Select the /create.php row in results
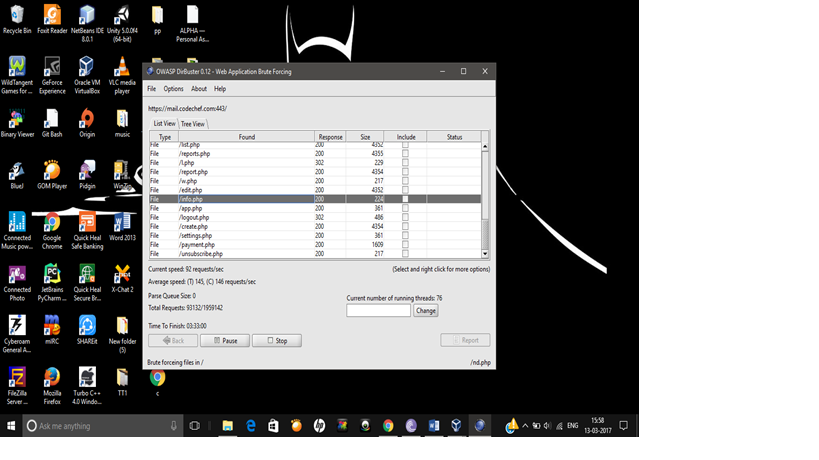Screen dimensions: 819x460 (x=315, y=226)
